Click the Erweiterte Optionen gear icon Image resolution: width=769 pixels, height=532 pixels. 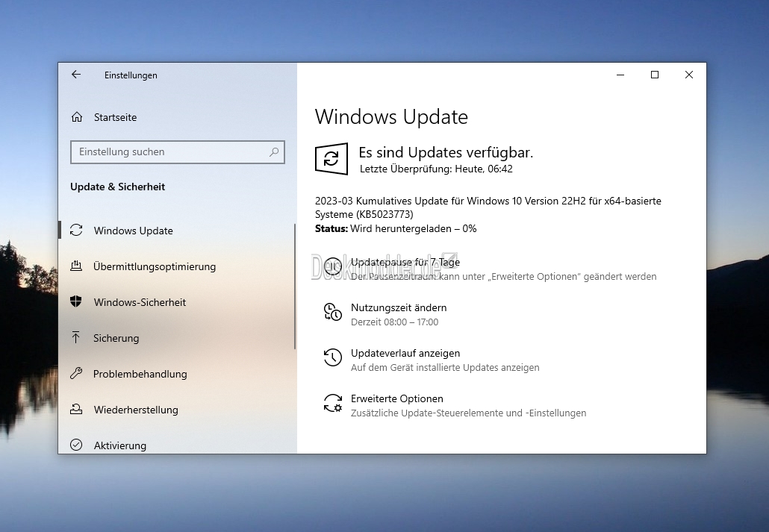pyautogui.click(x=333, y=403)
